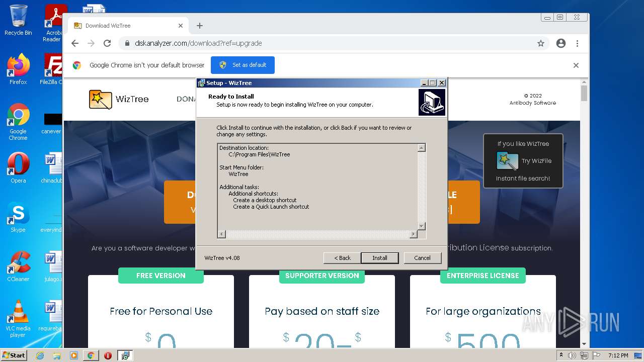Select the Download WizTree tab

tap(129, 26)
